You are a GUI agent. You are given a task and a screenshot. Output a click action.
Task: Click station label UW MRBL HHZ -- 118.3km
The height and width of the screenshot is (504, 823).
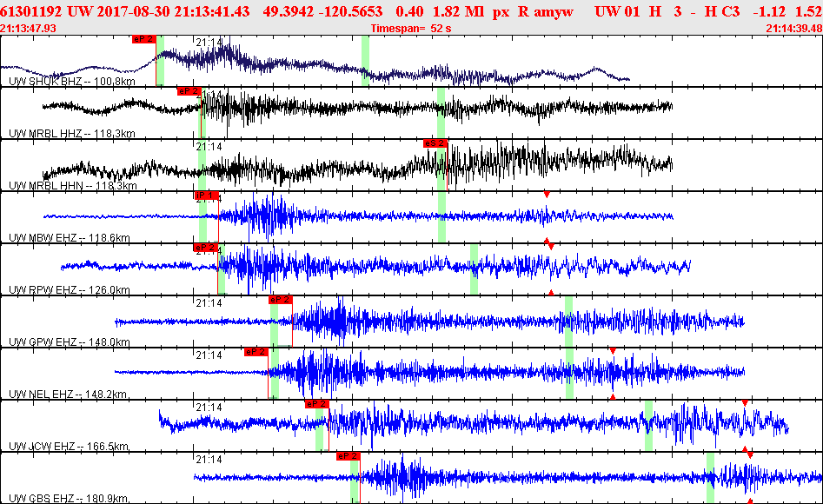72,133
